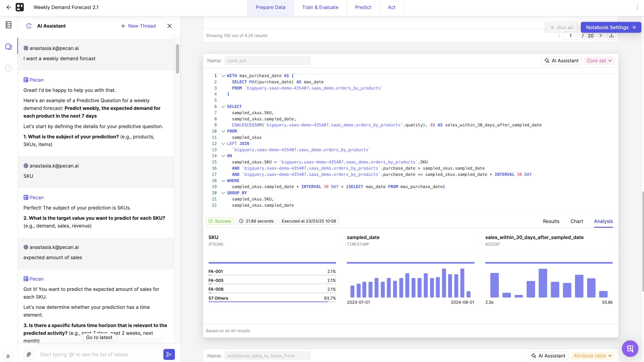Open the notebook cells sidebar icon
This screenshot has width=644, height=362.
9,25
